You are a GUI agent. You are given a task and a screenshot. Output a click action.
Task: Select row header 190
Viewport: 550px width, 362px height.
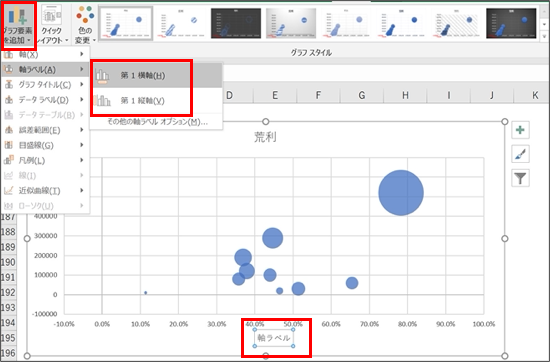click(8, 262)
